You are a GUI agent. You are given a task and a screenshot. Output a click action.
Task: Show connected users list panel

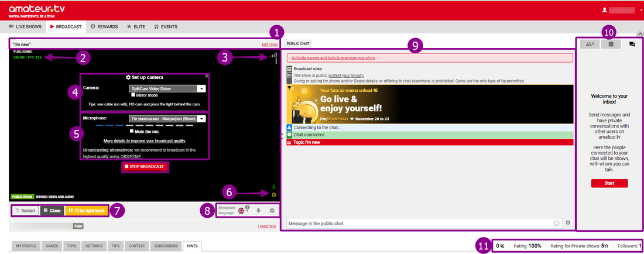pyautogui.click(x=590, y=44)
